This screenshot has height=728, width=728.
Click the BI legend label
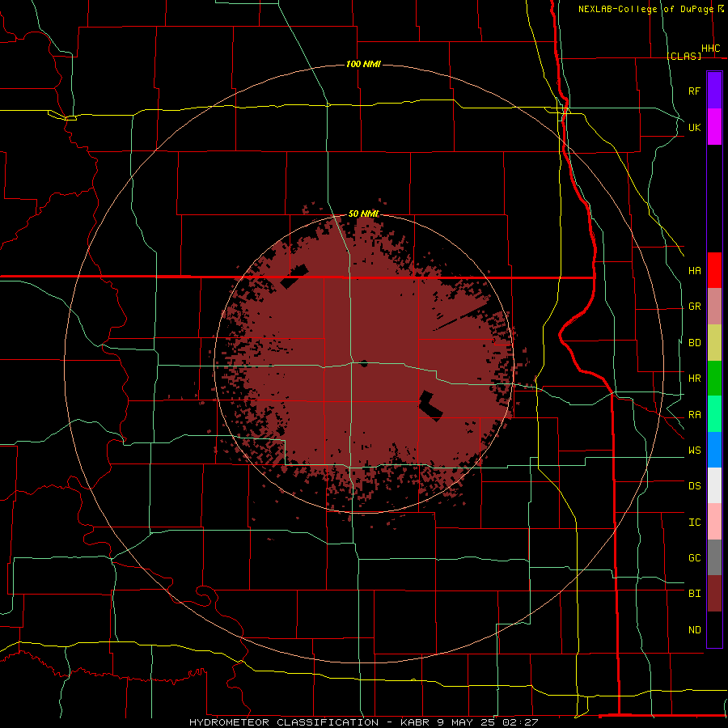[694, 594]
